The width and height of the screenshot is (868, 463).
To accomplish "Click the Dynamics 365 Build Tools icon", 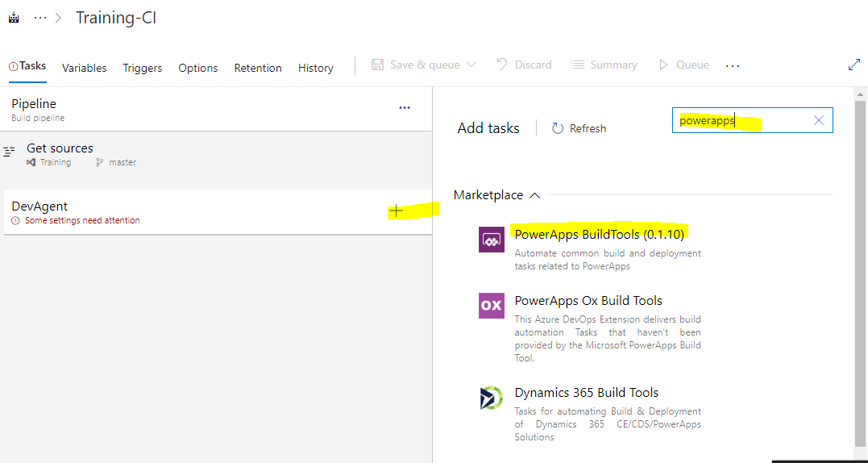I will (x=492, y=398).
